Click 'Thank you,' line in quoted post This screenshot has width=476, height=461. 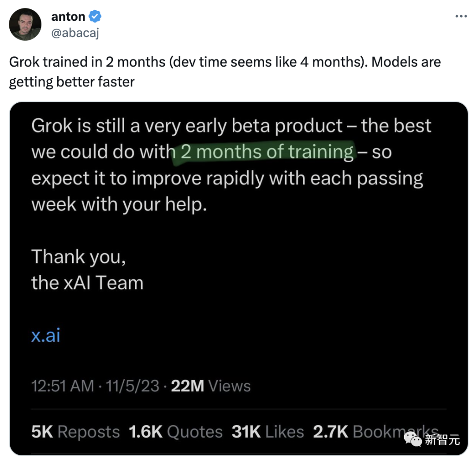pos(78,257)
